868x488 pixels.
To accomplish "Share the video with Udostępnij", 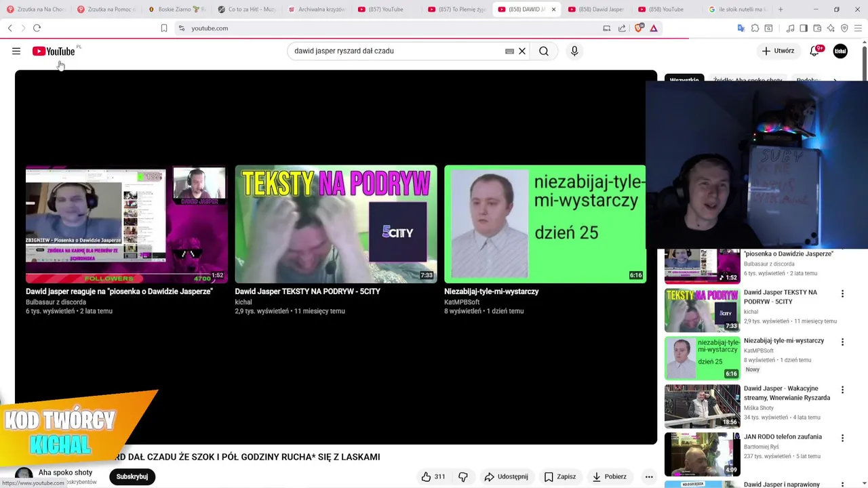I will pyautogui.click(x=506, y=476).
